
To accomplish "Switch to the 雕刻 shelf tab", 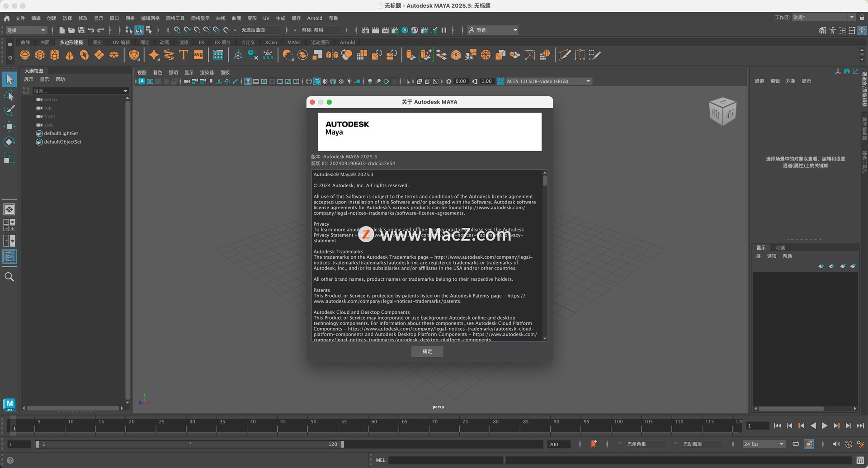I will coord(98,43).
